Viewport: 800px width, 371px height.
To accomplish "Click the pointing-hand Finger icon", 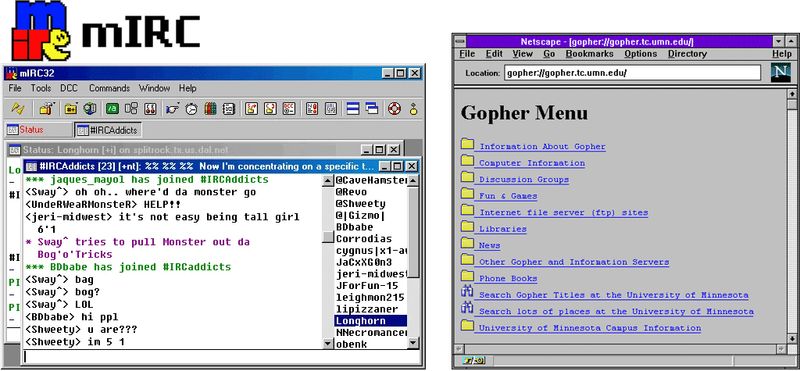I will tap(172, 108).
